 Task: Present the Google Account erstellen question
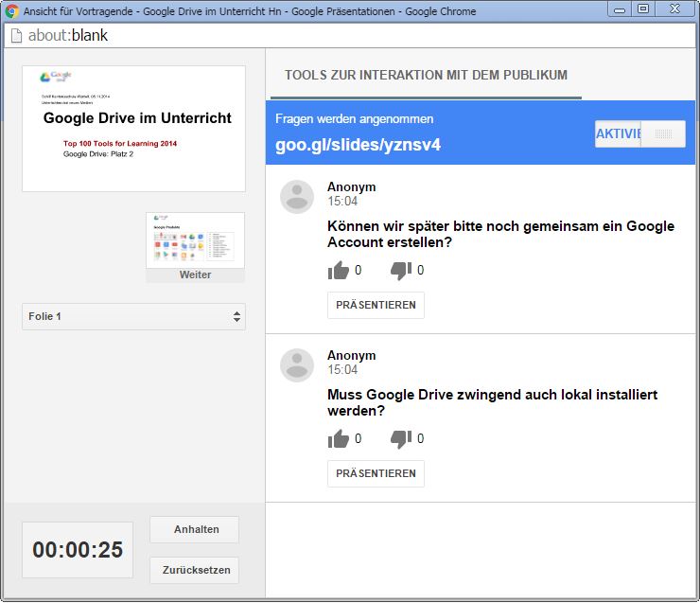[376, 305]
